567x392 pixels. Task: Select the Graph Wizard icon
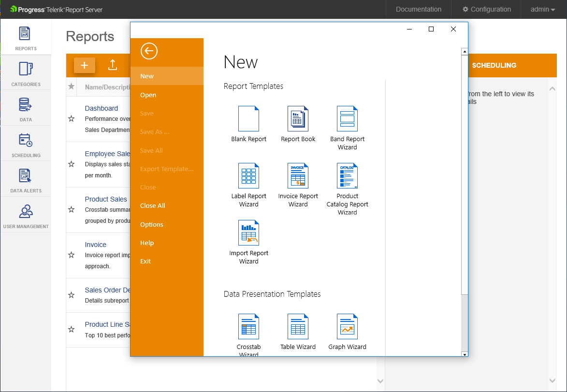pos(347,327)
